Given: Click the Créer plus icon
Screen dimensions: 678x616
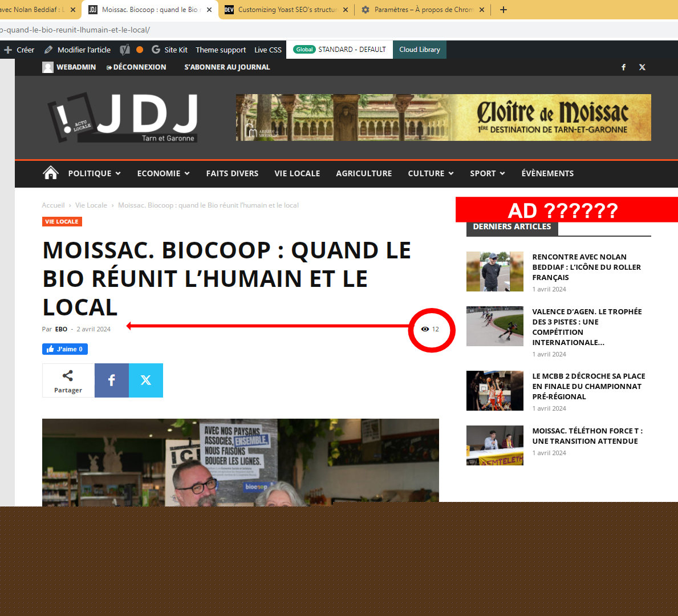Looking at the screenshot, I should [x=8, y=50].
